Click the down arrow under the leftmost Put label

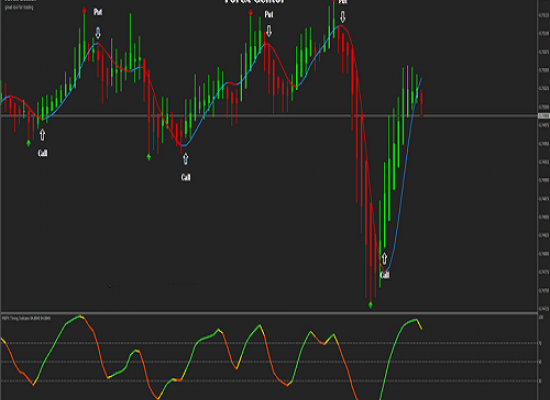tap(98, 33)
